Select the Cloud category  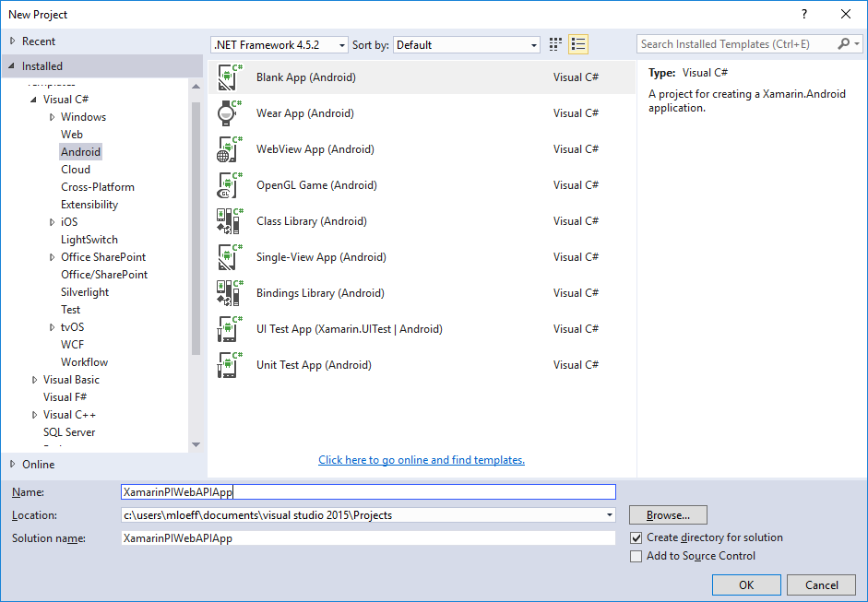click(x=76, y=170)
